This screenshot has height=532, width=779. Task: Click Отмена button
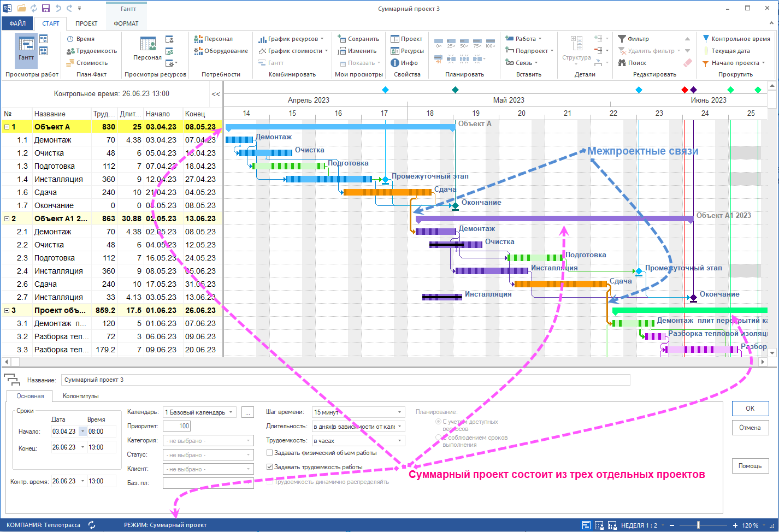point(750,428)
